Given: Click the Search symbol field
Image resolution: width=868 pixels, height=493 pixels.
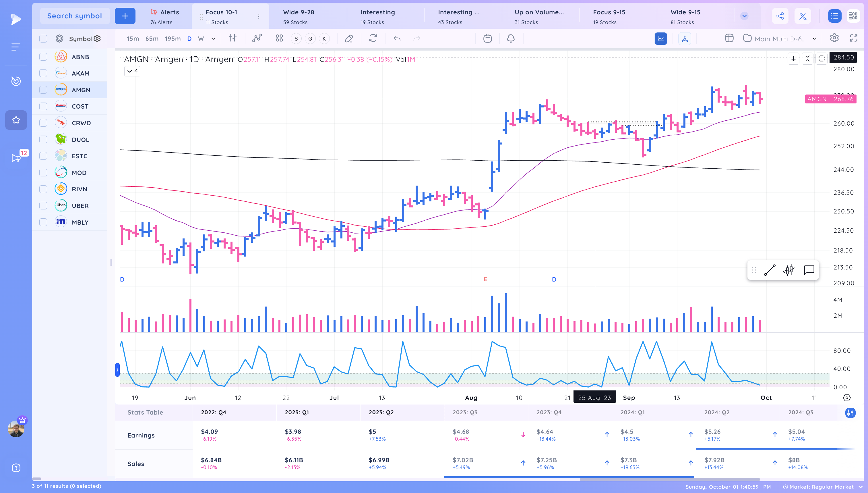Looking at the screenshot, I should [x=75, y=16].
